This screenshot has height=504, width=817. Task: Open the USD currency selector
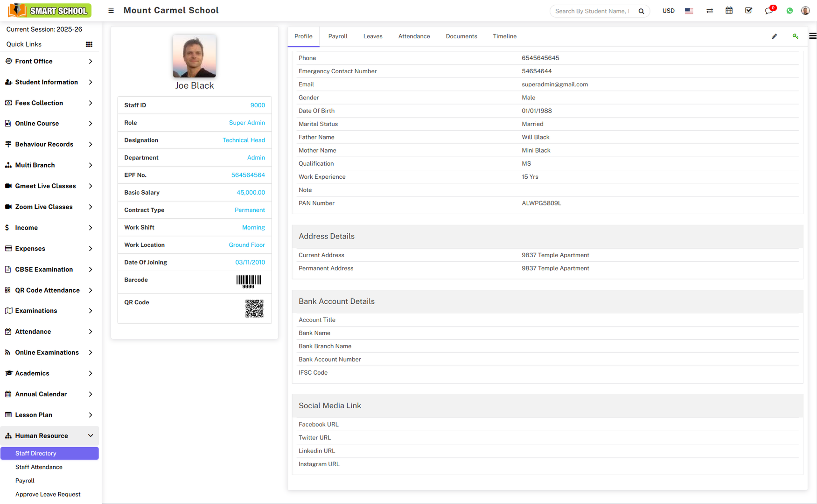pos(668,11)
